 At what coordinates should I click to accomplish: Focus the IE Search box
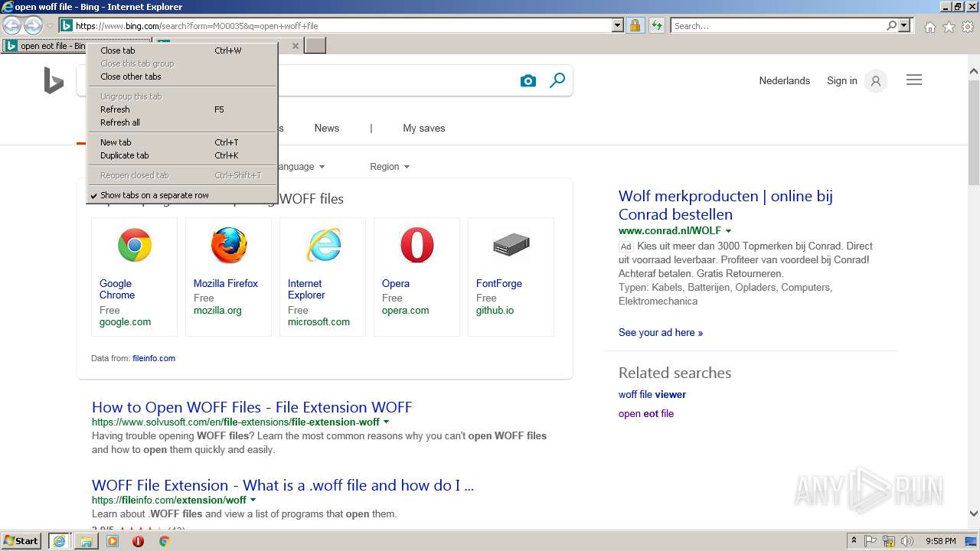(x=777, y=26)
